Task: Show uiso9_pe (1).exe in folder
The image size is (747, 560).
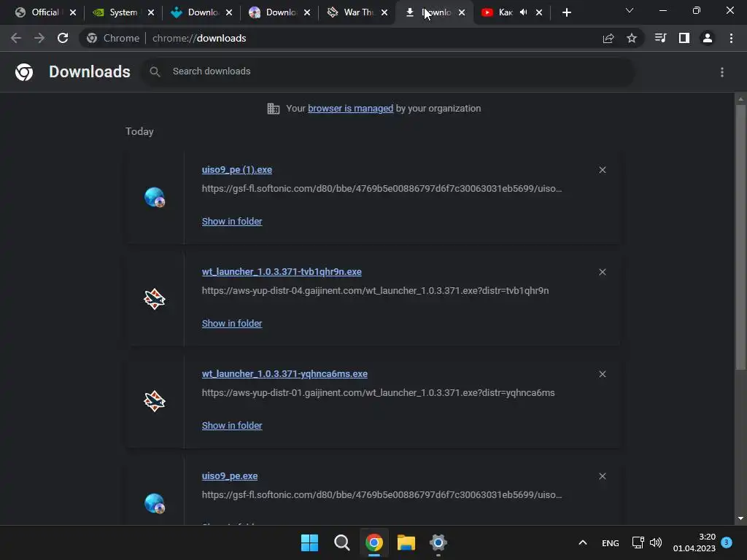Action: click(232, 222)
